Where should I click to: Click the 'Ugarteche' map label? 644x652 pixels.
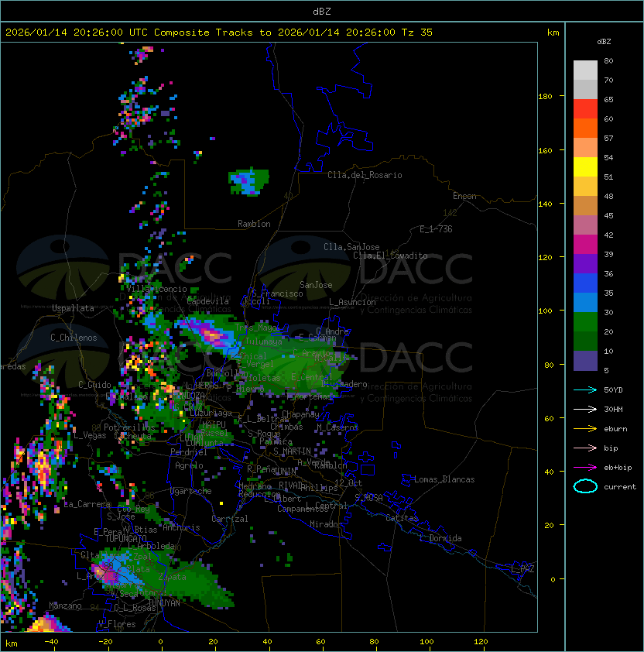pos(191,491)
